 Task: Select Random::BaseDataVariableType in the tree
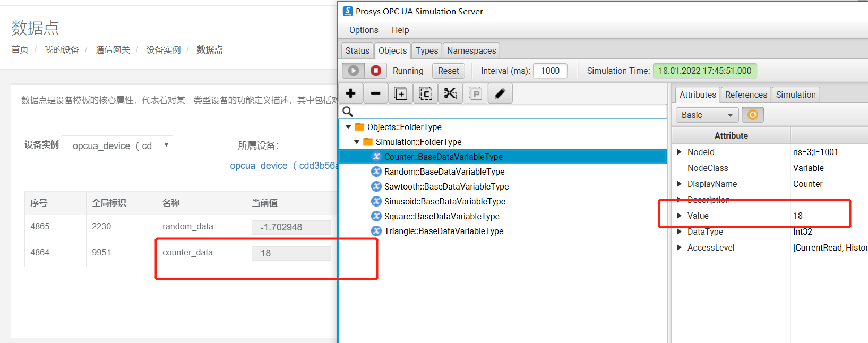[444, 171]
